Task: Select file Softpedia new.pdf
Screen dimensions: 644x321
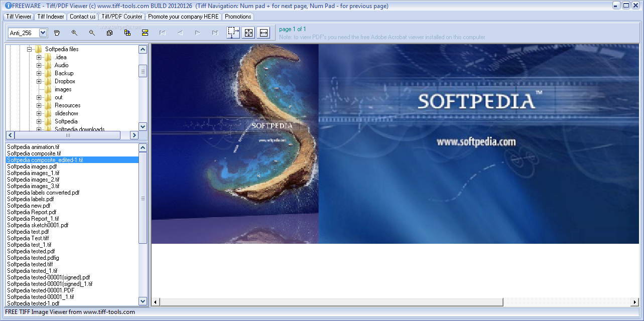Action: pos(29,206)
